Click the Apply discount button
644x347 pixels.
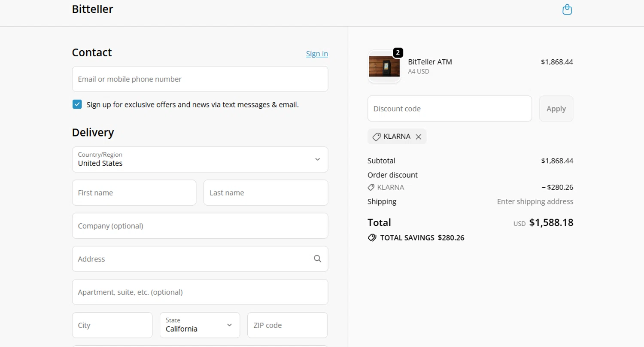(556, 109)
